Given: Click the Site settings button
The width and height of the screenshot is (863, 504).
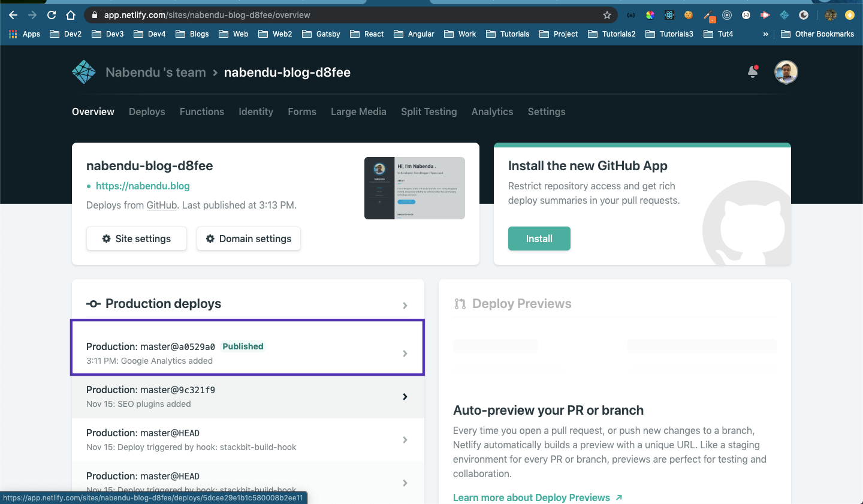Looking at the screenshot, I should (x=137, y=239).
